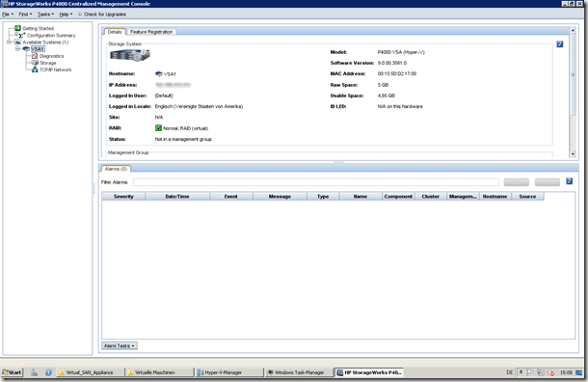588x382 pixels.
Task: Click the Component column header
Action: (398, 196)
